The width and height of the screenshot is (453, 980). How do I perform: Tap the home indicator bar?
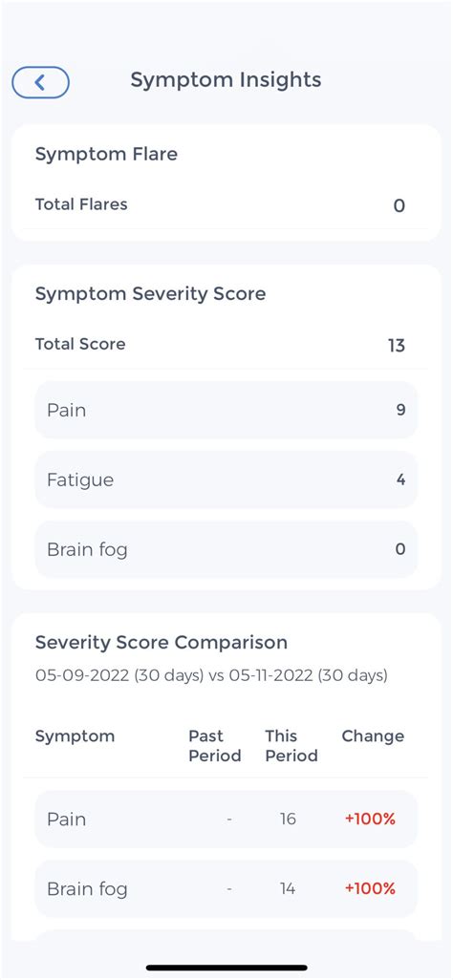(226, 969)
